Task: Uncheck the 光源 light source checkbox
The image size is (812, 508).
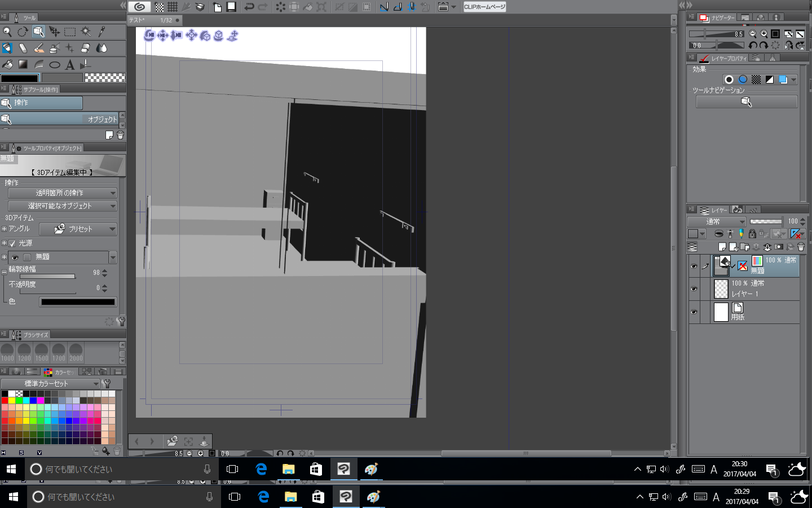Action: pyautogui.click(x=12, y=243)
